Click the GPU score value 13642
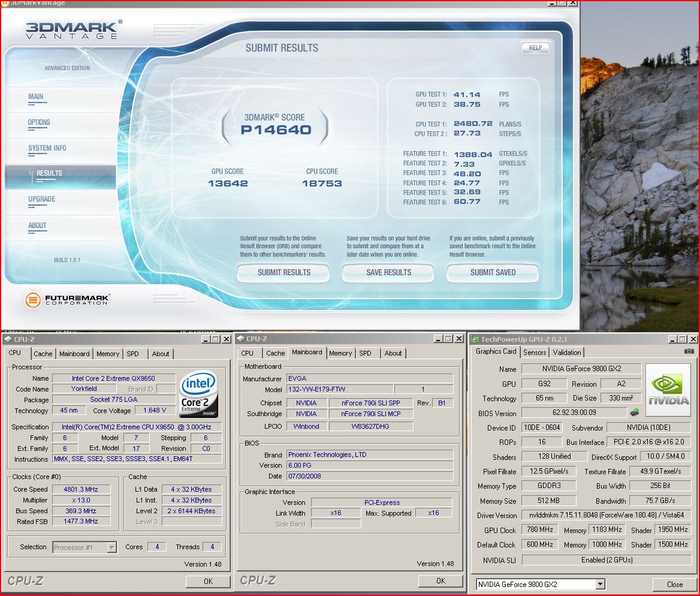Viewport: 700px width, 596px height. (x=228, y=183)
